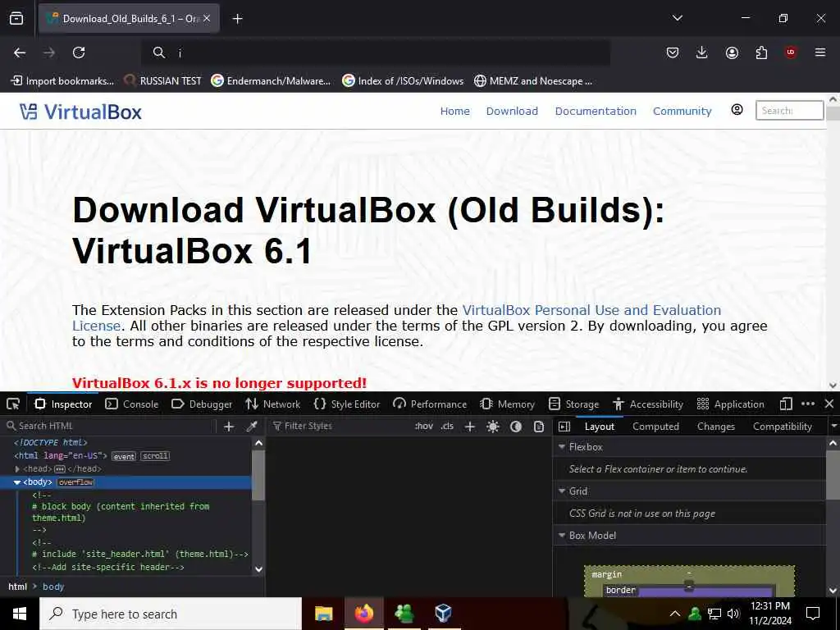Viewport: 840px width, 630px height.
Task: Open the Network tab
Action: 272,404
